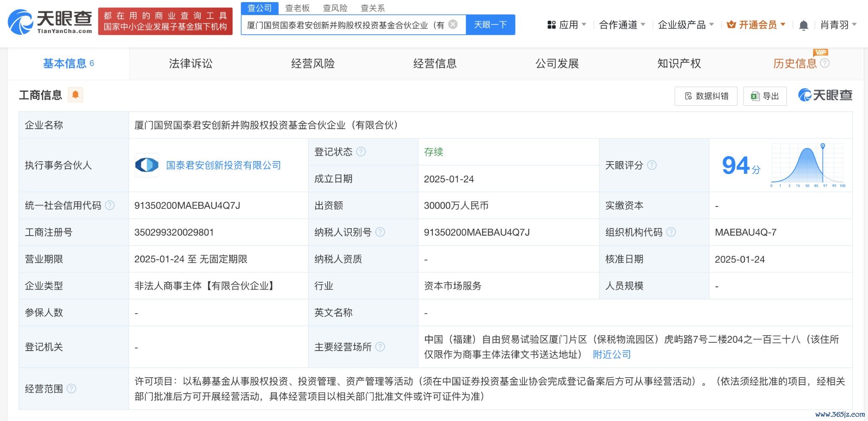Click the credit code 91350200MAEBAU4Q7J under 统一社会信用代码
The image size is (868, 421).
click(x=187, y=206)
